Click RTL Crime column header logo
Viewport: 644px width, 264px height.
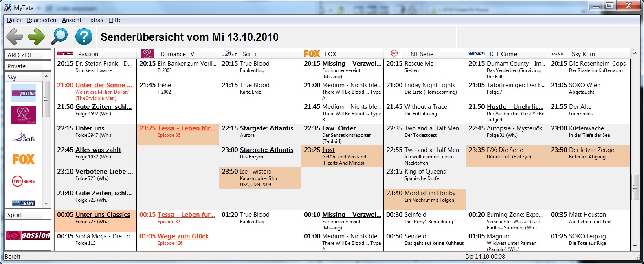click(x=477, y=53)
